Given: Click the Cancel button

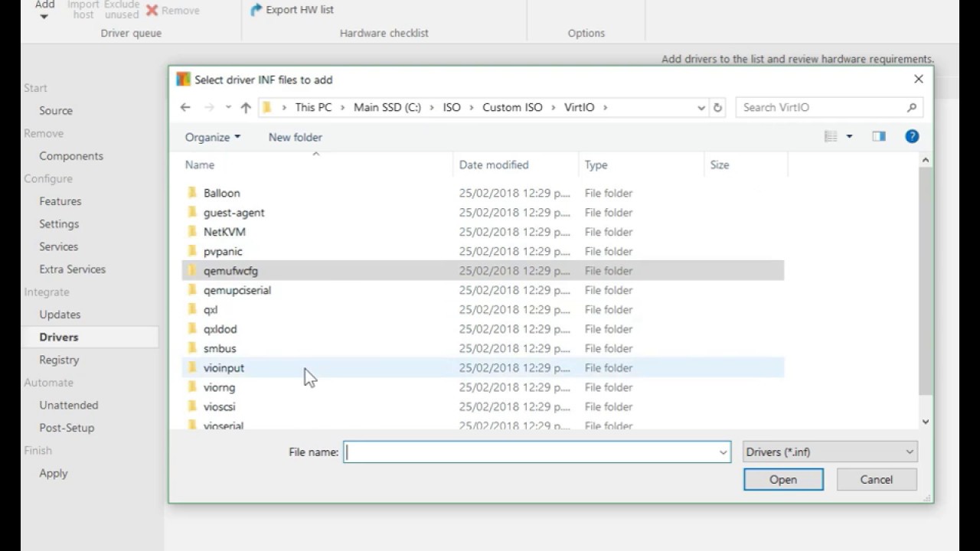Looking at the screenshot, I should [x=877, y=480].
